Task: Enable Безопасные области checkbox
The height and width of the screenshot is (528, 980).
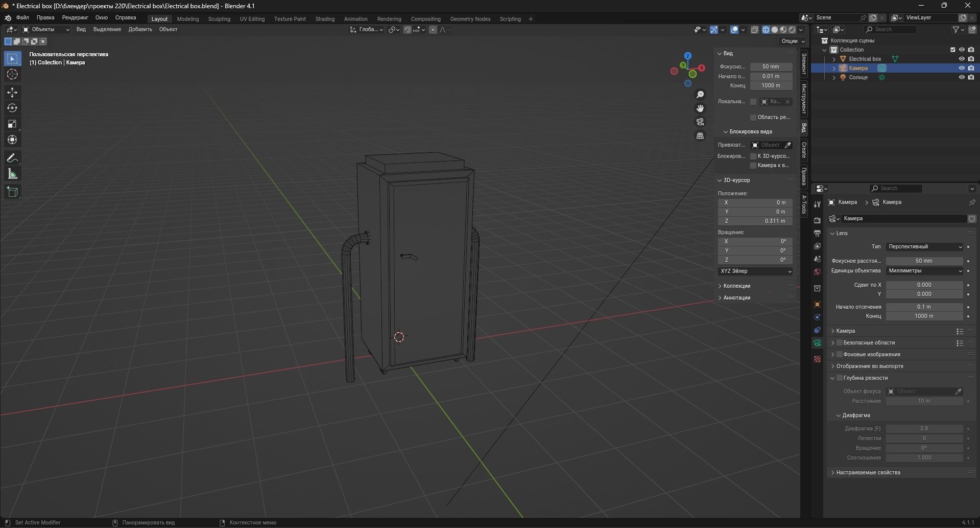Action: [x=839, y=342]
